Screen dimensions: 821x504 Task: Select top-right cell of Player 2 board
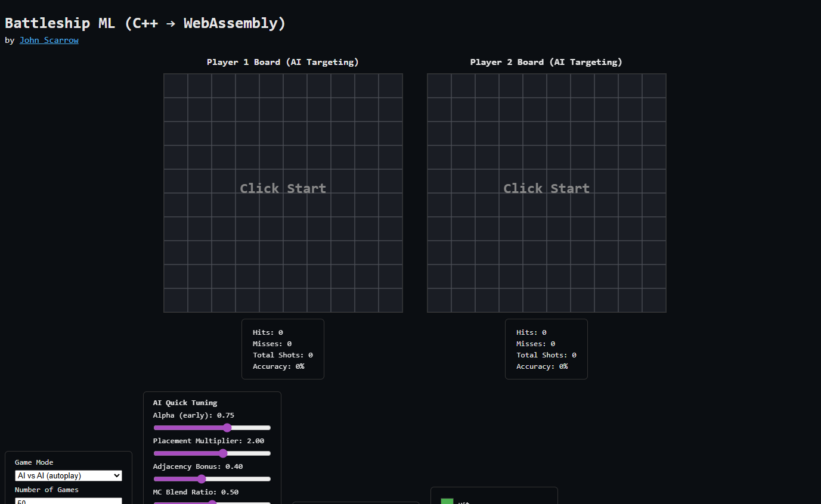pos(654,86)
